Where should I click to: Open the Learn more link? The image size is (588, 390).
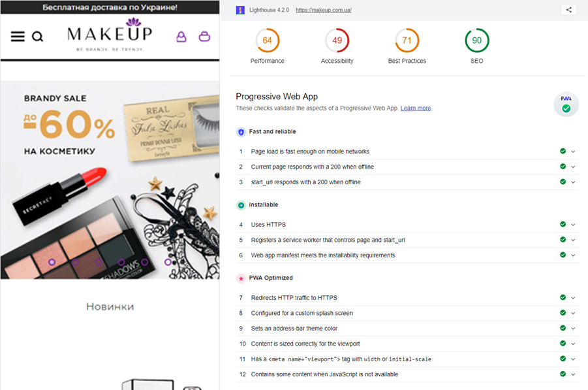click(416, 108)
